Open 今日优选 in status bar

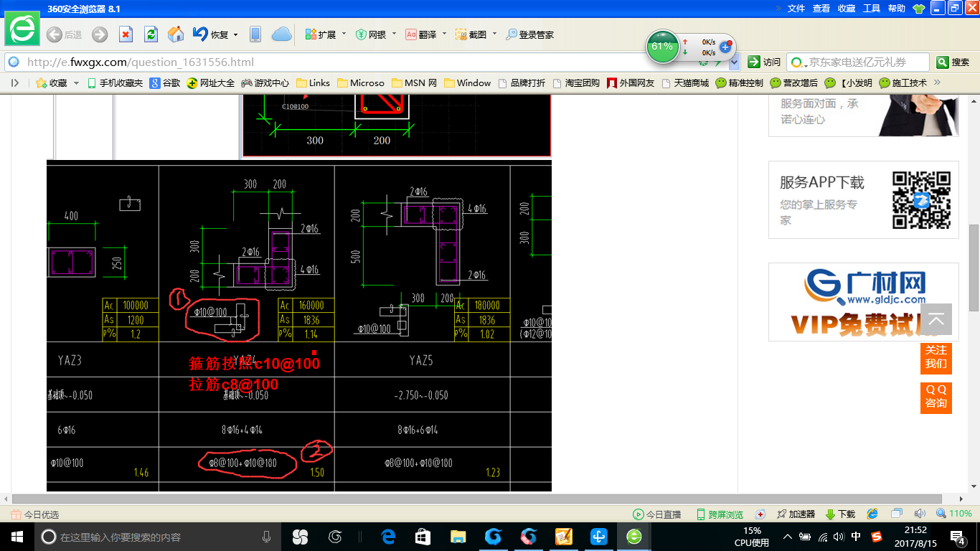[x=35, y=514]
